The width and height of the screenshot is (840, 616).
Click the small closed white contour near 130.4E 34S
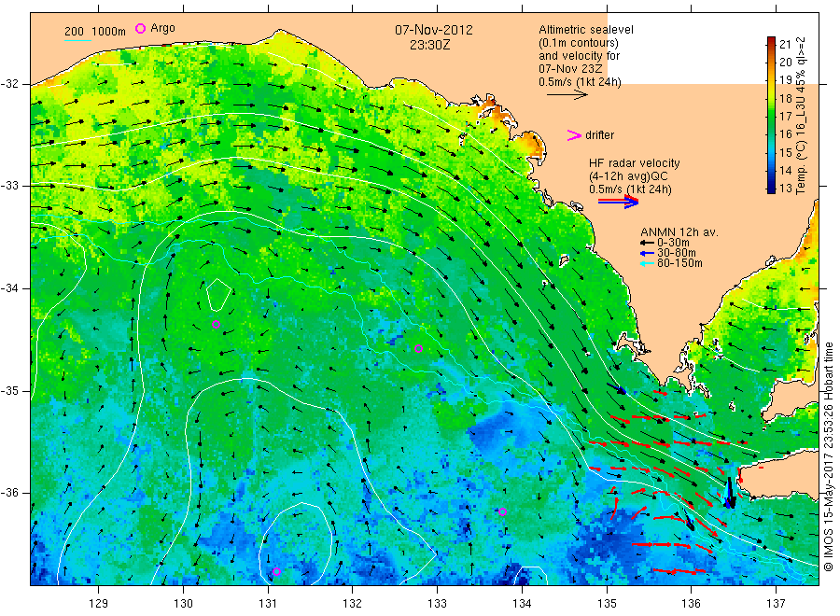(x=218, y=295)
